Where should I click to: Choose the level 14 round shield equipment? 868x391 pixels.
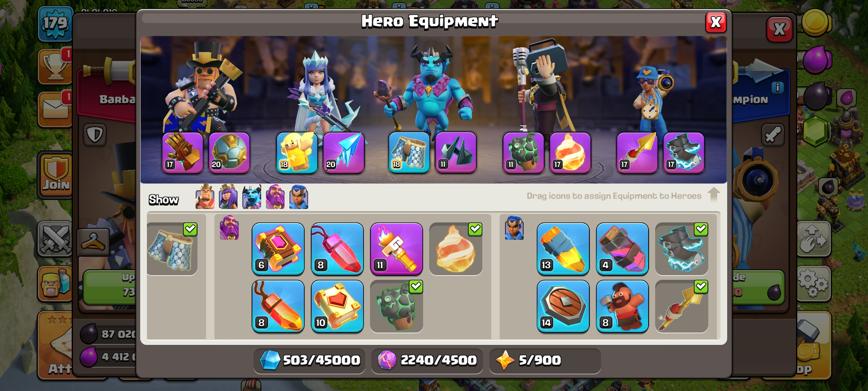pyautogui.click(x=563, y=306)
